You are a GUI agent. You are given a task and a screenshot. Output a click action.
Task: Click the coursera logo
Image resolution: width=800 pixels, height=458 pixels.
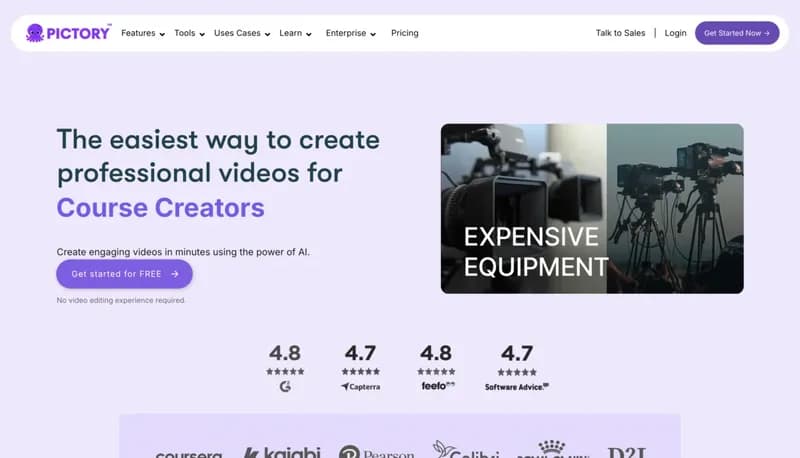pos(189,453)
